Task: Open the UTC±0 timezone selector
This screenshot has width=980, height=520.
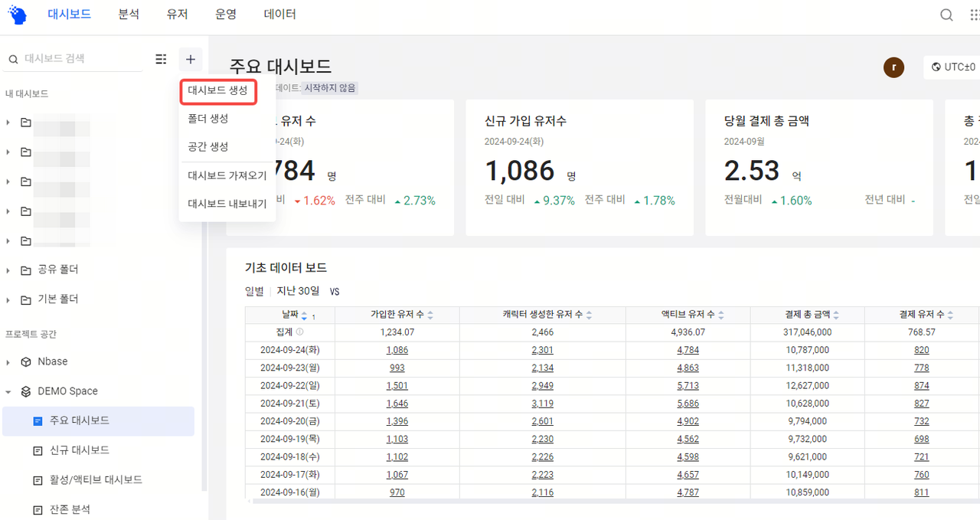Action: [952, 67]
